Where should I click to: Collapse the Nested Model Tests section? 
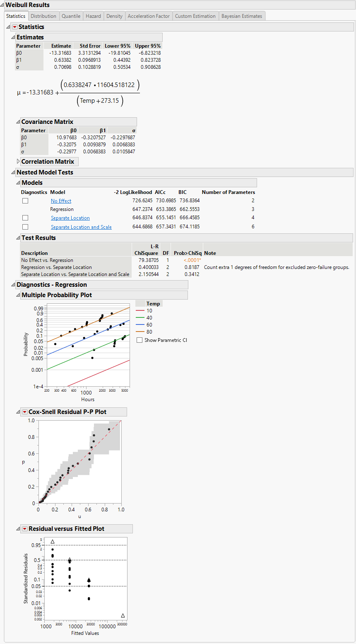13,172
